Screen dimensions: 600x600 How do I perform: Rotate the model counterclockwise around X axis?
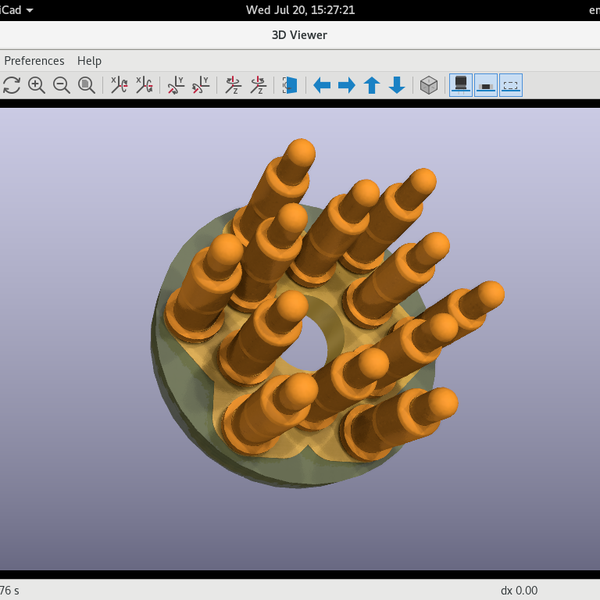click(x=144, y=85)
